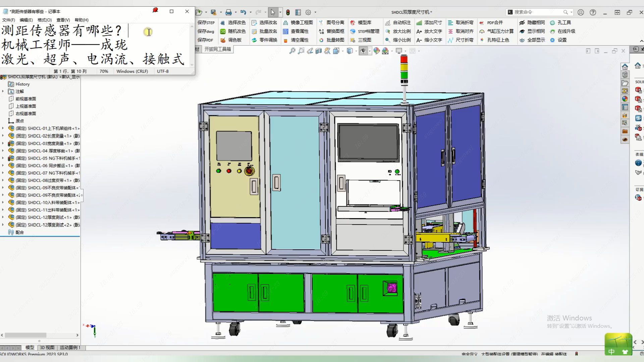
Task: Click the Undo arrow icon
Action: [x=243, y=12]
